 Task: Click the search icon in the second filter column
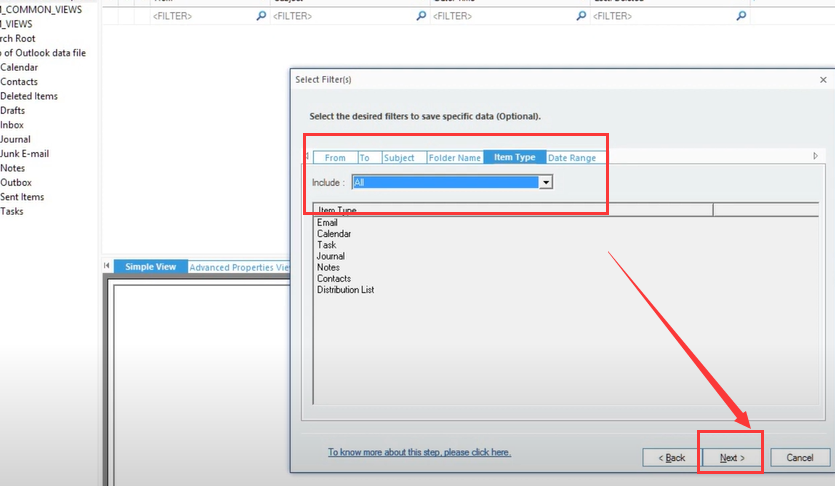click(x=421, y=16)
